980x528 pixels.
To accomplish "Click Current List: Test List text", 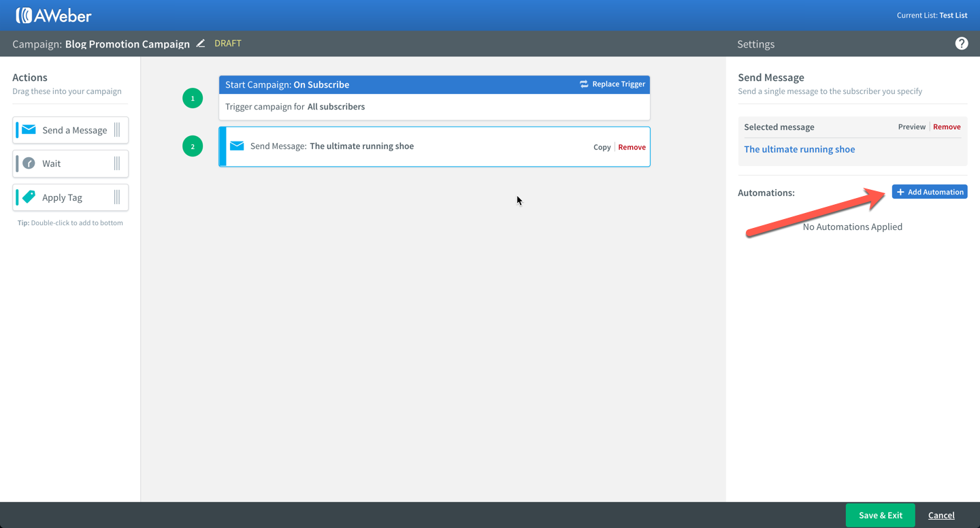I will 932,15.
